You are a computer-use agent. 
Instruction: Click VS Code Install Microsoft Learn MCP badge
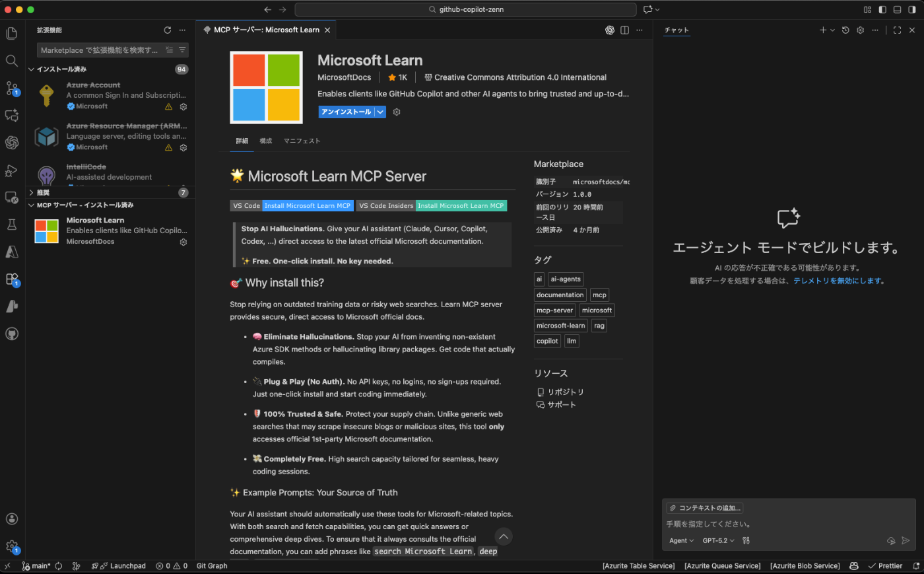pos(292,206)
